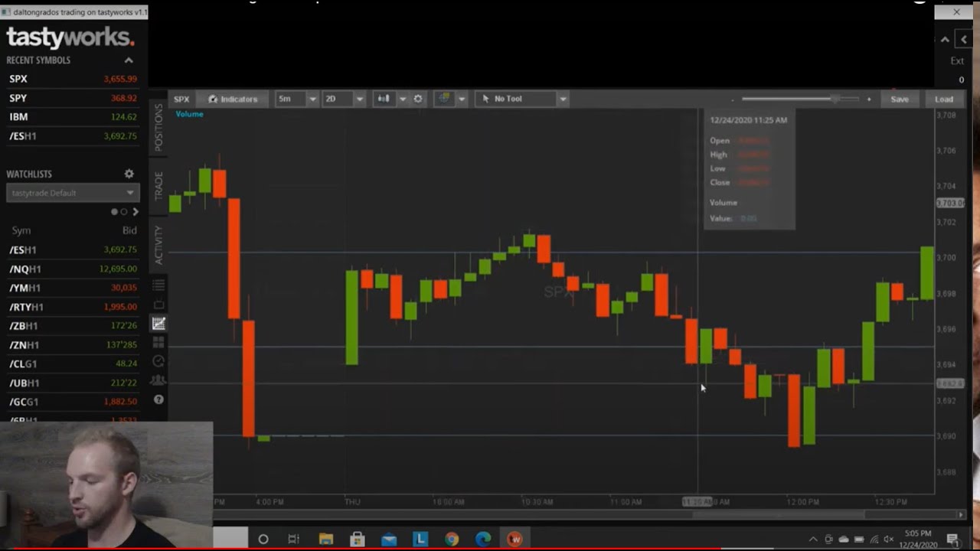Select /RTYH1 in the watchlist
The image size is (980, 551).
coord(73,307)
